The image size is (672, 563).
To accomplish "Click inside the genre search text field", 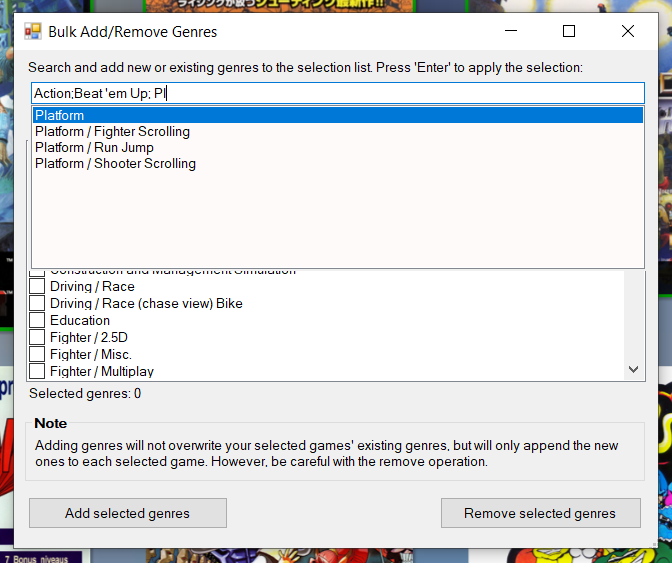I will [x=338, y=93].
